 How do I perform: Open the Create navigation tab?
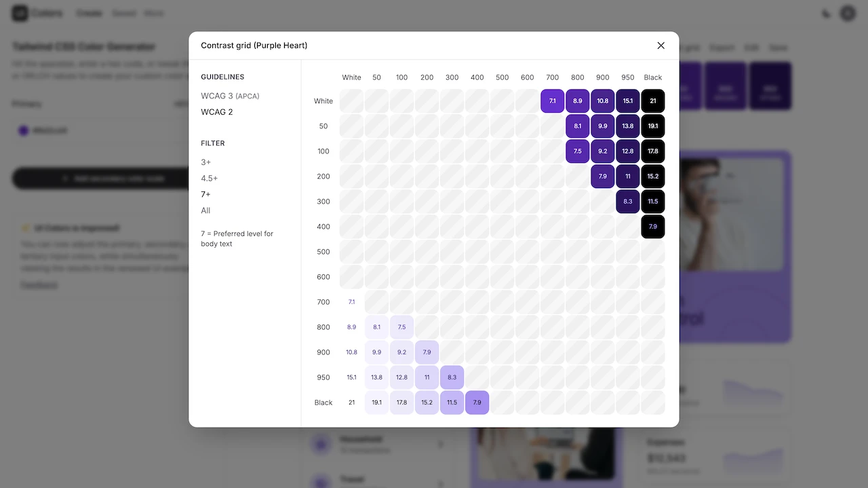90,13
